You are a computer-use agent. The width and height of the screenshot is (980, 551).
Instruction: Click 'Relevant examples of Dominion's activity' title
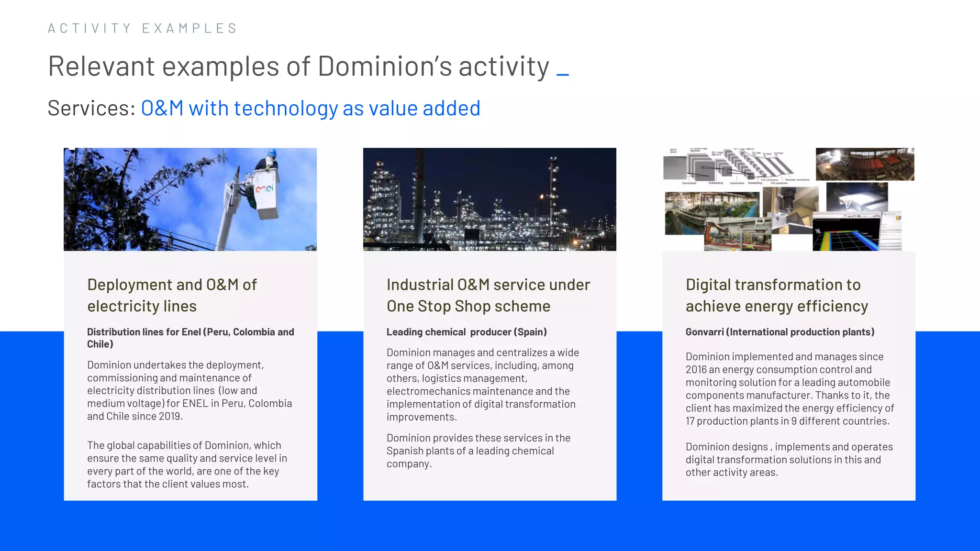[x=299, y=66]
